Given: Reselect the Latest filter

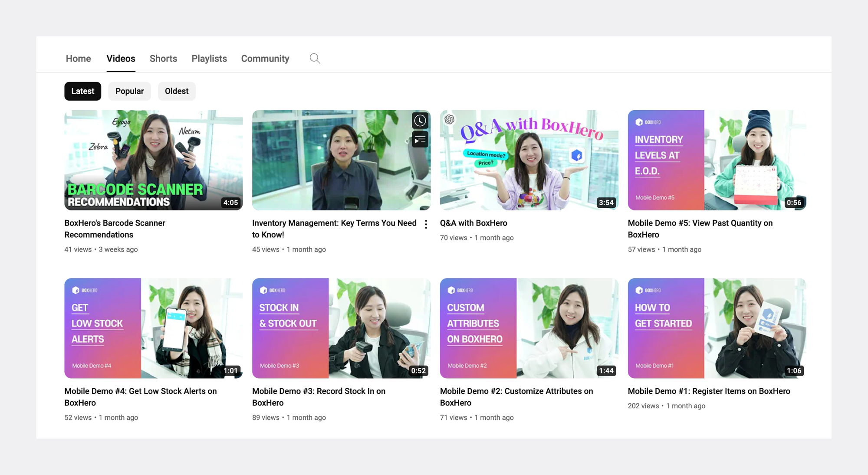Looking at the screenshot, I should (x=82, y=91).
